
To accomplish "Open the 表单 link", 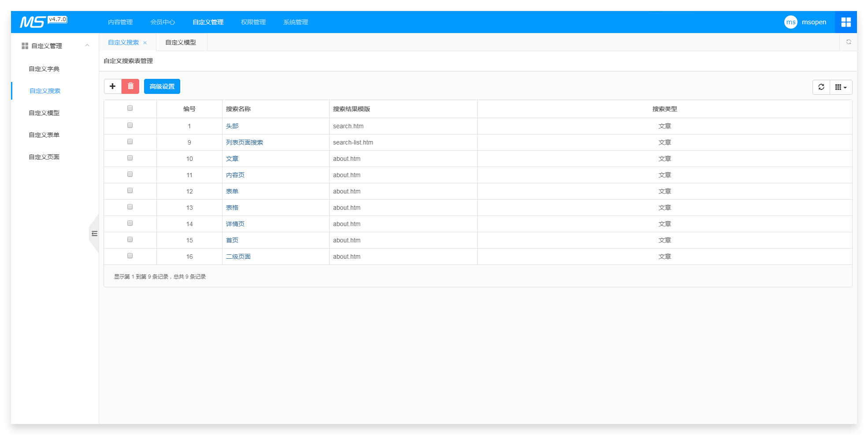I will [232, 191].
